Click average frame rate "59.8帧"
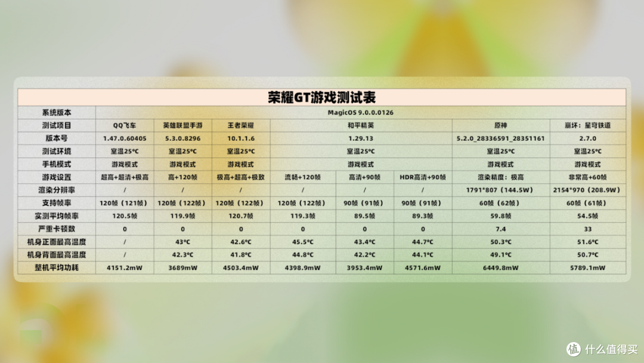 pyautogui.click(x=501, y=216)
